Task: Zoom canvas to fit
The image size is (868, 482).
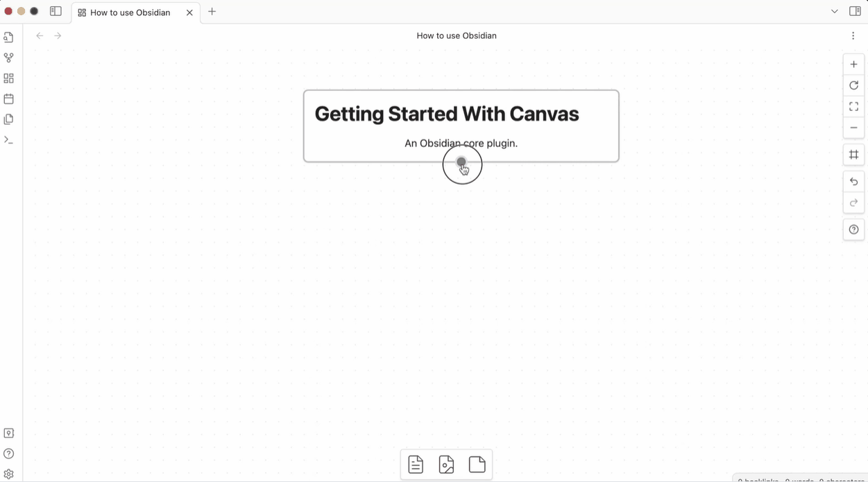Action: click(853, 106)
